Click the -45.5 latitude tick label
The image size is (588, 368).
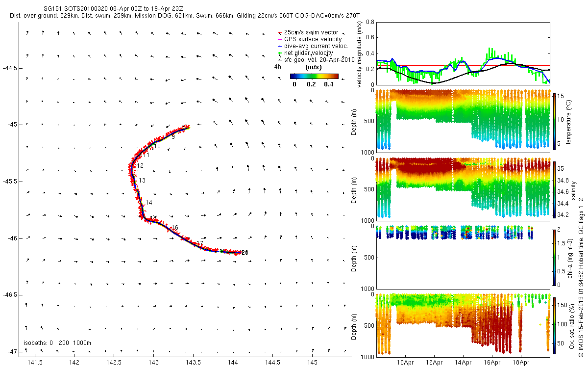(11, 182)
